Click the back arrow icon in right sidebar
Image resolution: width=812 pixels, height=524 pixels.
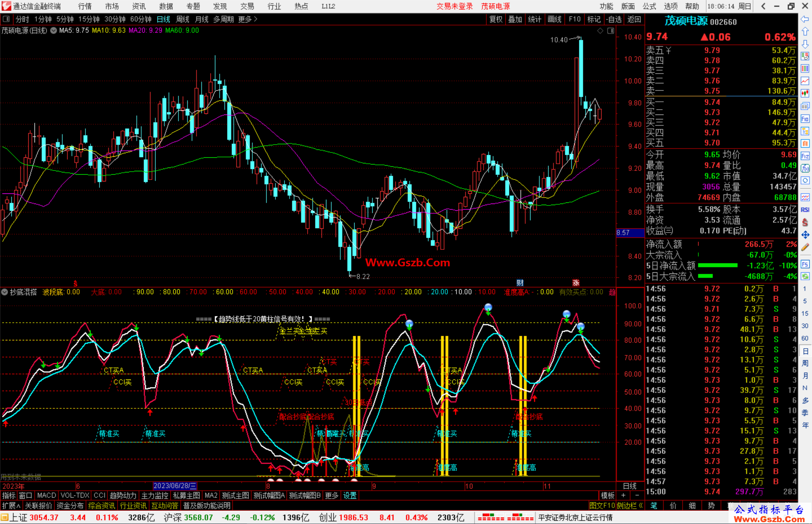click(805, 19)
